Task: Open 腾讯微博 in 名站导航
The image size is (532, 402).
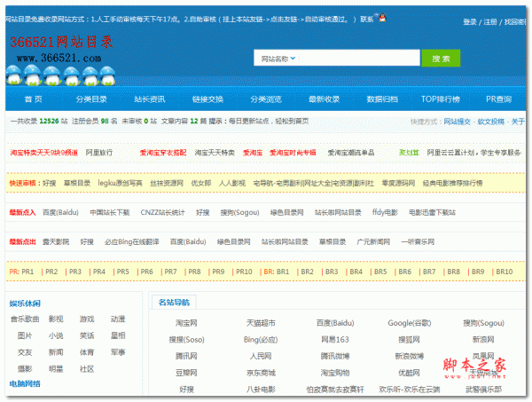Action: pyautogui.click(x=335, y=356)
